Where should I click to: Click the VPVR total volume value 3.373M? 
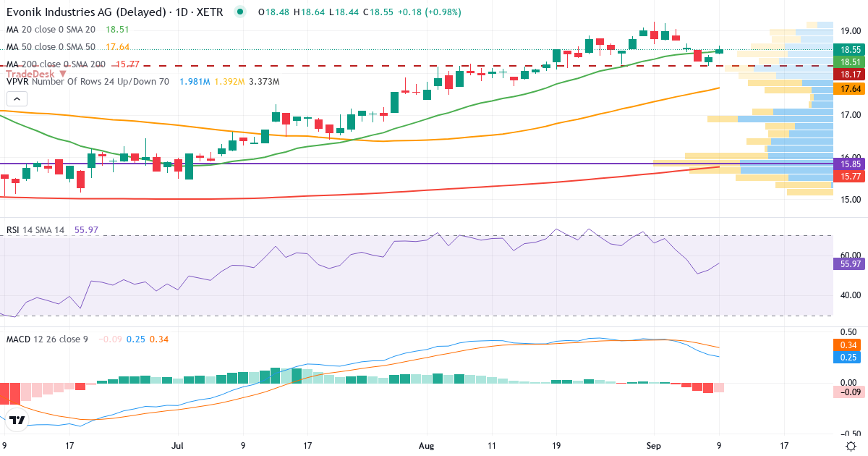(x=264, y=82)
